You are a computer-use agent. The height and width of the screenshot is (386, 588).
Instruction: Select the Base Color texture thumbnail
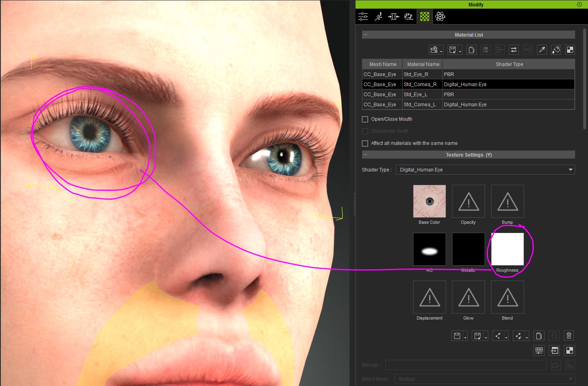[x=430, y=201]
